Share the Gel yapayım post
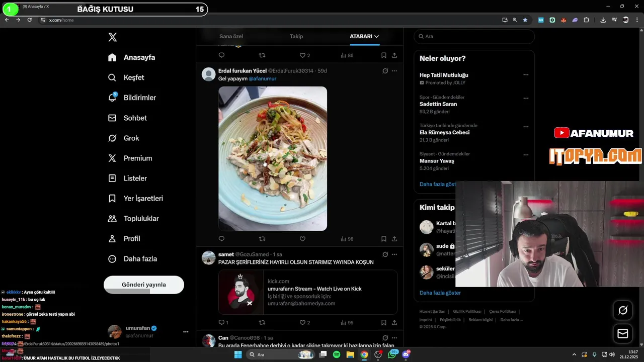 point(394,239)
